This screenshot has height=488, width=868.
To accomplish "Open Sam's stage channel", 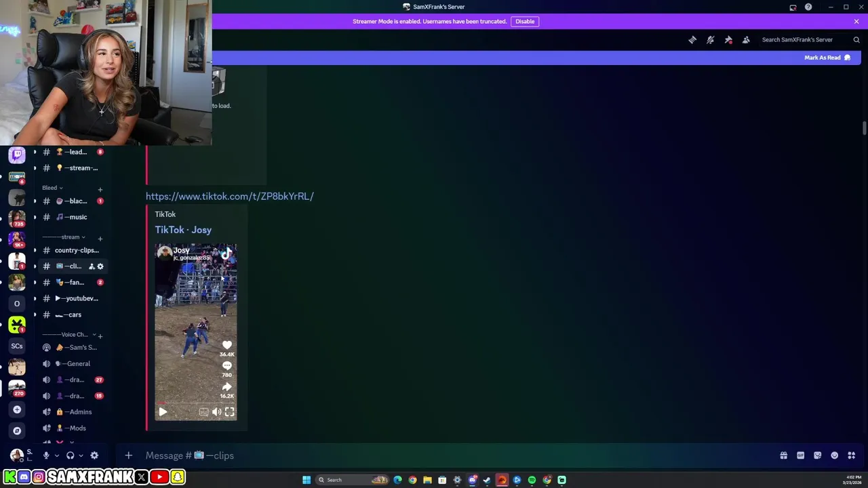I will click(x=73, y=348).
